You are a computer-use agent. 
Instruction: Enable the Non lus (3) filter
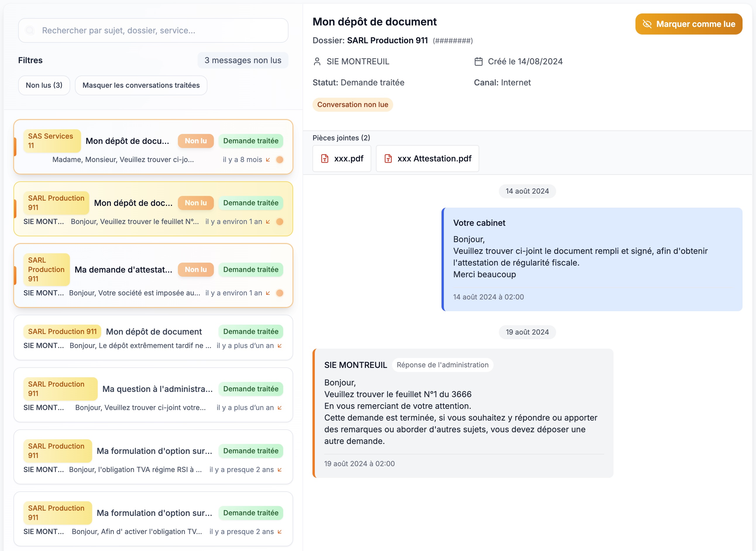point(44,85)
